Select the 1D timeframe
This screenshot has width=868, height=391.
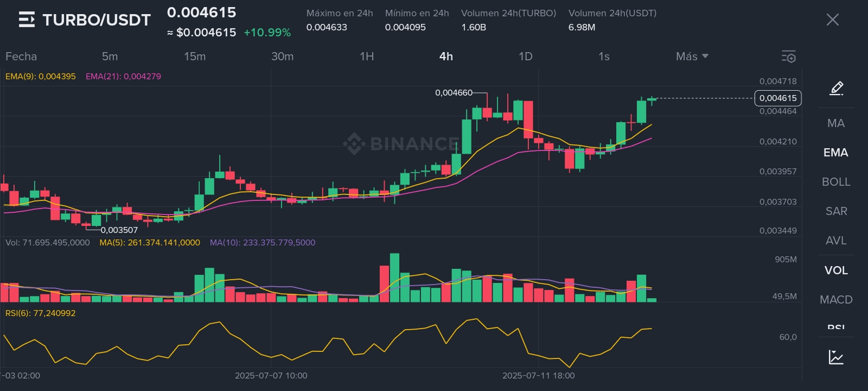click(525, 56)
